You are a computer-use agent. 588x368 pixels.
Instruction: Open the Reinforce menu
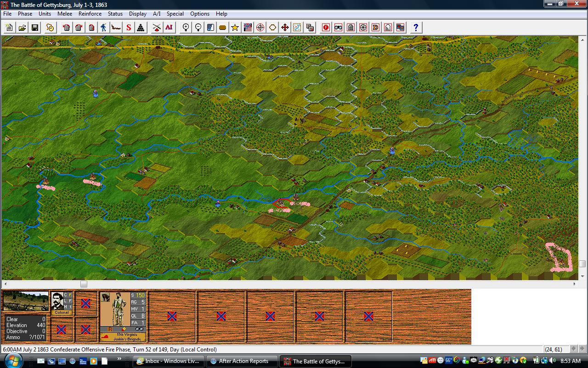[90, 14]
